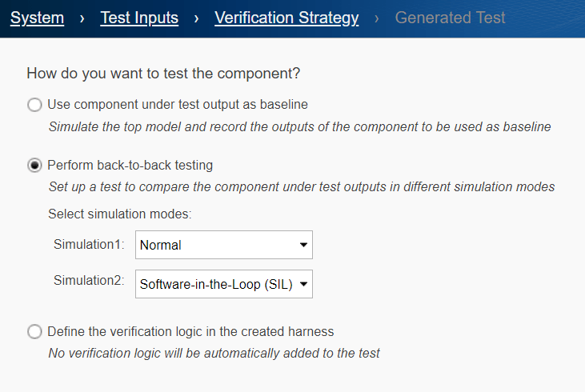Select the baseline output radio button
Viewport: 585px width, 392px height.
34,105
